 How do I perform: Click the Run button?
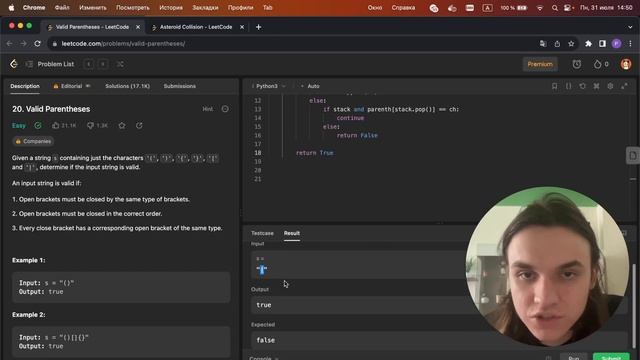click(573, 357)
